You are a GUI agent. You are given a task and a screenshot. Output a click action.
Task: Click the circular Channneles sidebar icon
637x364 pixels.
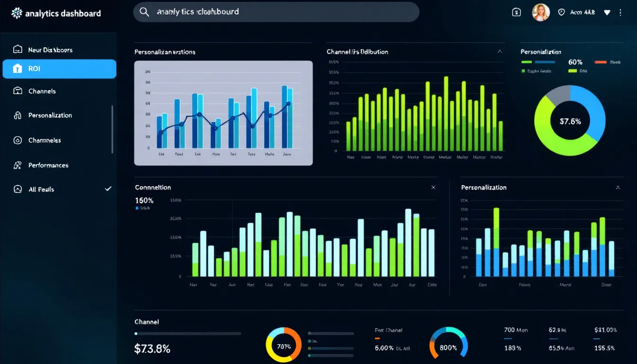(x=18, y=140)
